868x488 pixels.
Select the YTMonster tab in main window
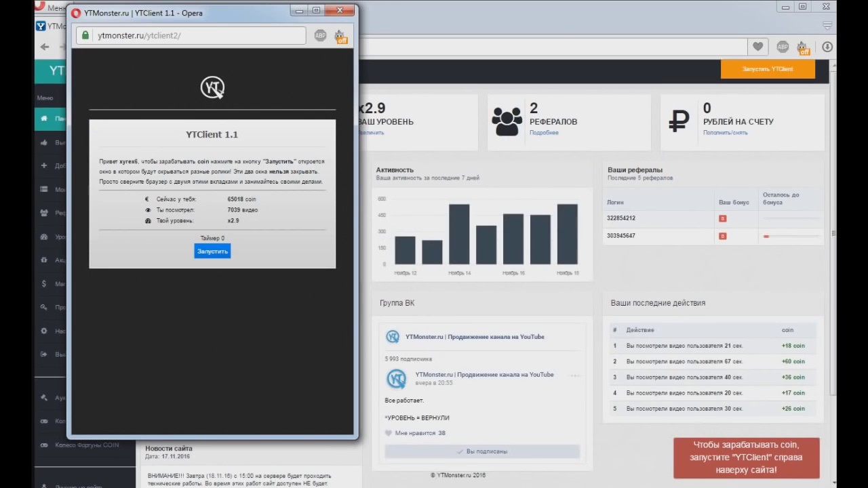pos(51,26)
